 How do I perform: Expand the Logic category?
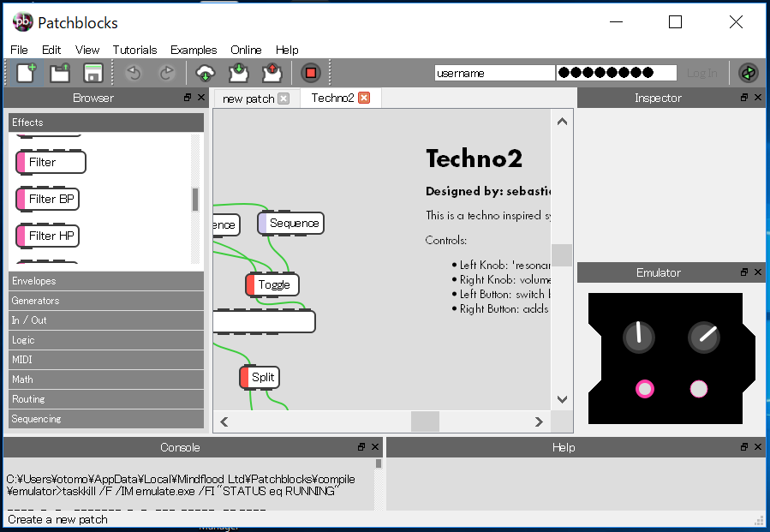(x=106, y=340)
